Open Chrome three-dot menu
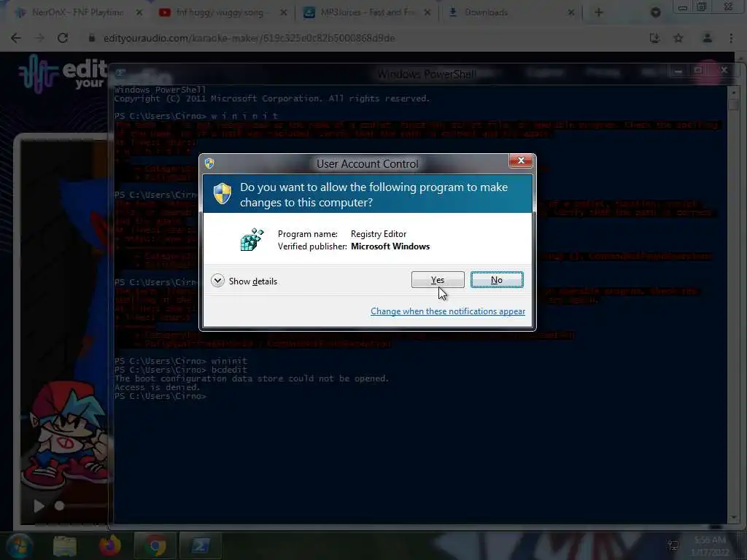The height and width of the screenshot is (560, 747). [x=731, y=38]
